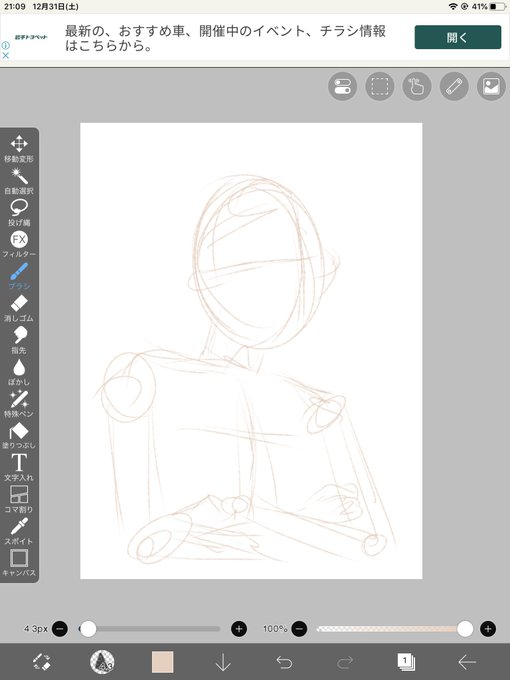This screenshot has height=680, width=510.
Task: Select the Eraser (消しゴム) tool
Action: pos(19,308)
